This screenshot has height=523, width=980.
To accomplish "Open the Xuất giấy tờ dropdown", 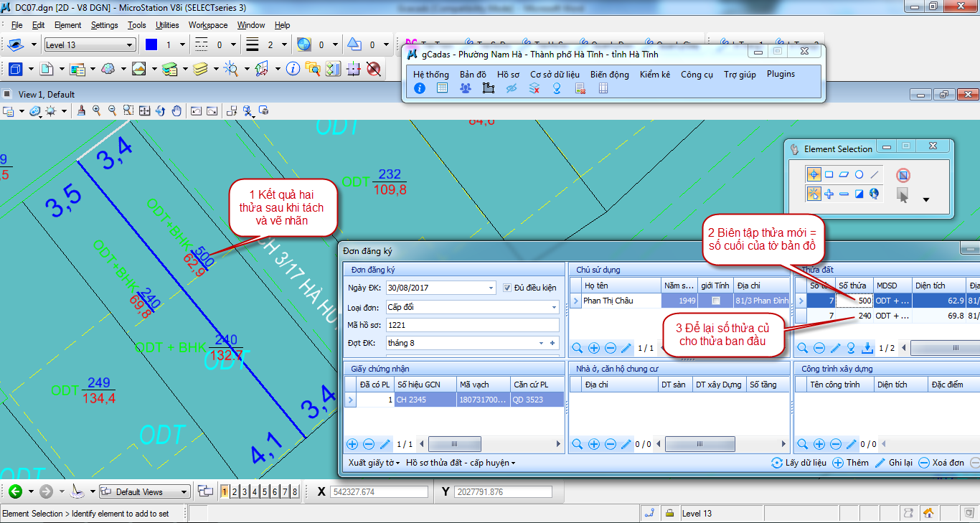I will tap(374, 463).
